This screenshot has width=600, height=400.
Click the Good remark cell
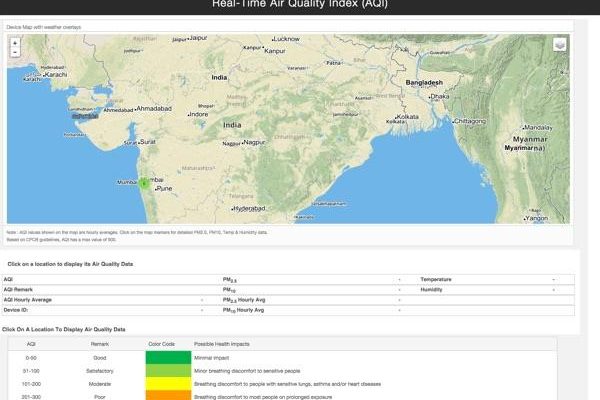[x=99, y=358]
